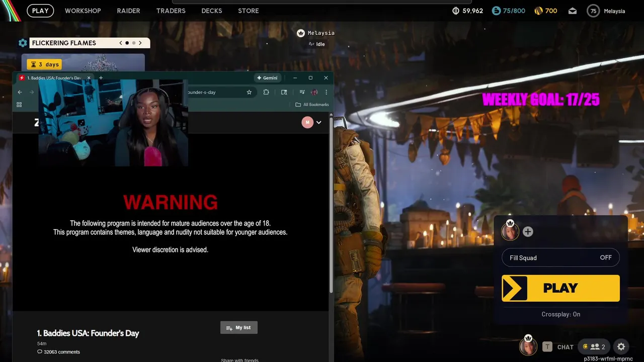Add episode to My list
Screen dimensions: 644x362
239,327
